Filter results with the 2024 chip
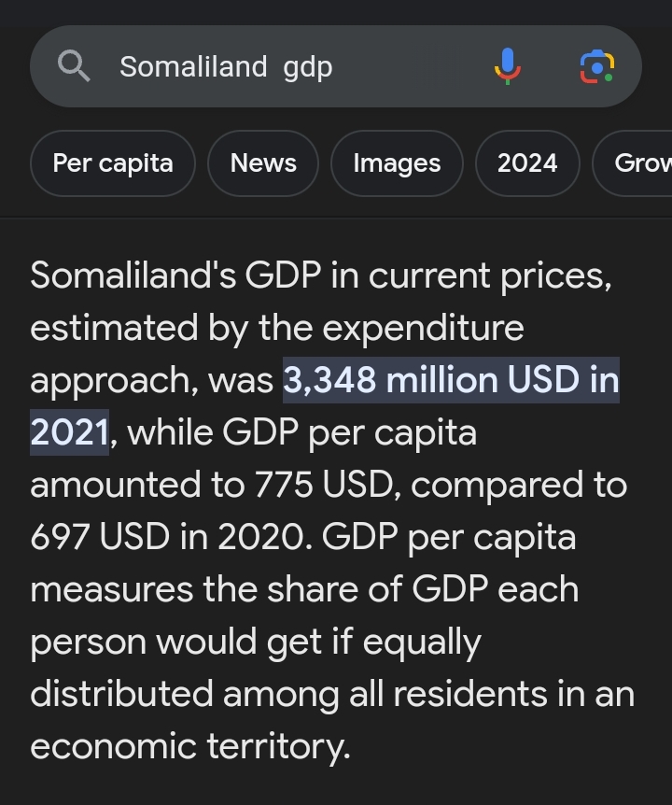This screenshot has height=805, width=672. coord(527,163)
